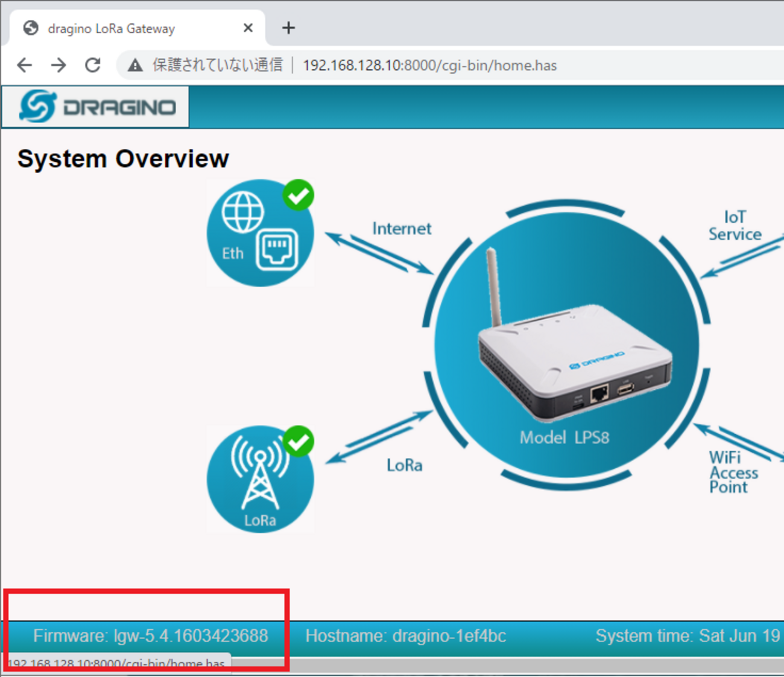Open a new browser tab
Viewport: 784px width, 677px height.
(x=289, y=28)
